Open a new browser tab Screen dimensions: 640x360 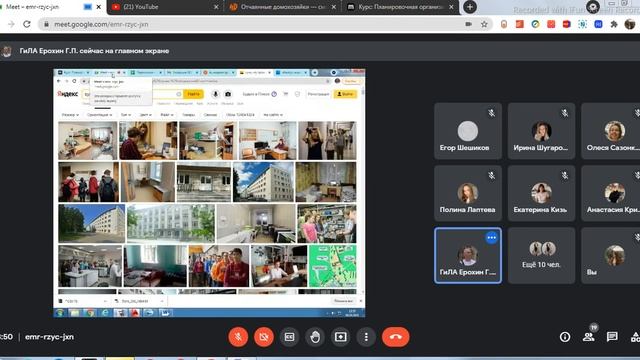click(470, 7)
